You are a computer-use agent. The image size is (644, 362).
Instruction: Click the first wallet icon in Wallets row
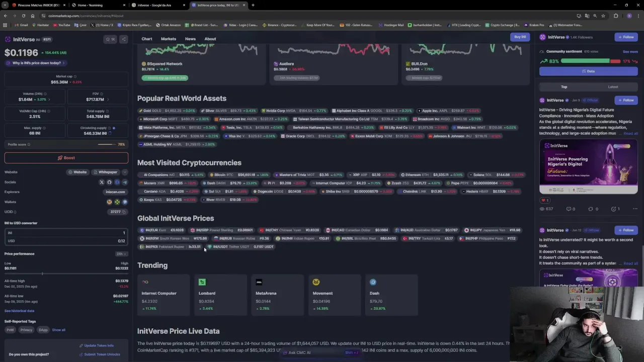pos(109,202)
